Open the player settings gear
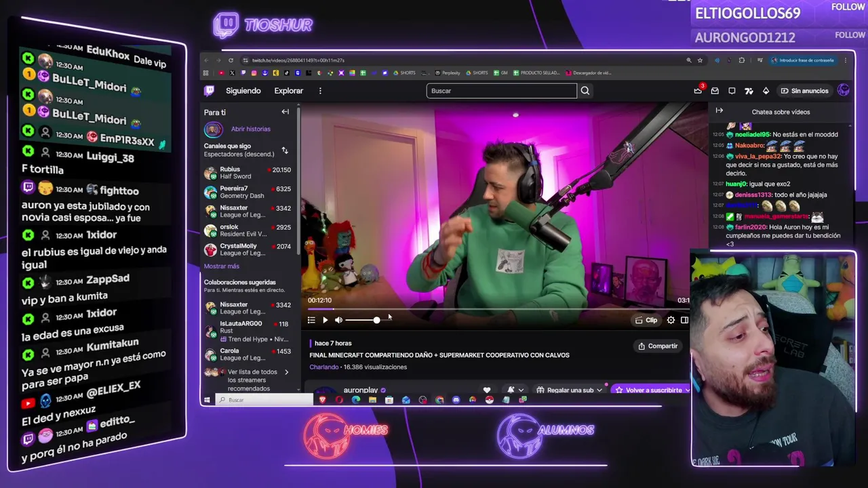 671,320
